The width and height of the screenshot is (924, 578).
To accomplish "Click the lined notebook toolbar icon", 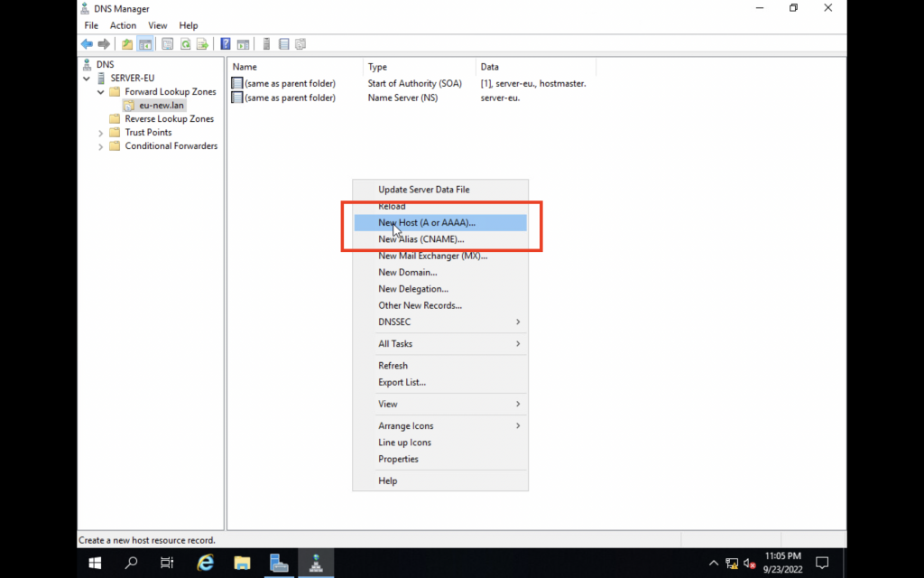I will tap(283, 44).
